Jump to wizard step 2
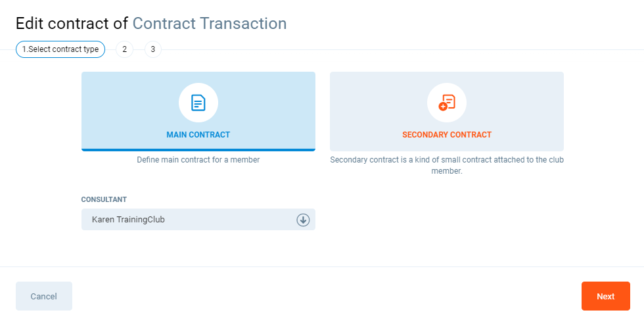This screenshot has width=644, height=325. (x=124, y=49)
